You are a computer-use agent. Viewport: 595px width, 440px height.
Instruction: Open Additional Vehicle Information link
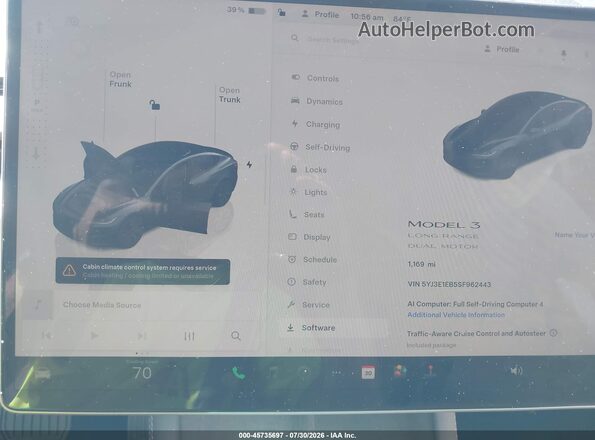pyautogui.click(x=456, y=314)
